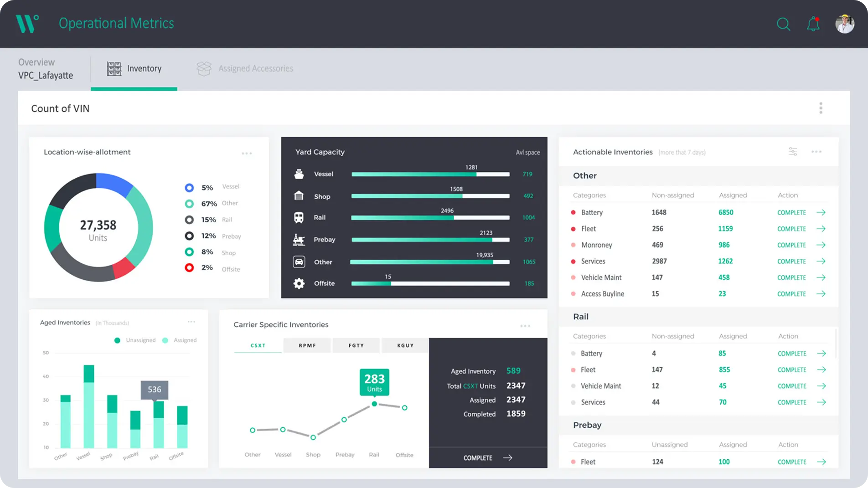The image size is (868, 488).
Task: Select the RPMF carrier tab
Action: pos(307,345)
